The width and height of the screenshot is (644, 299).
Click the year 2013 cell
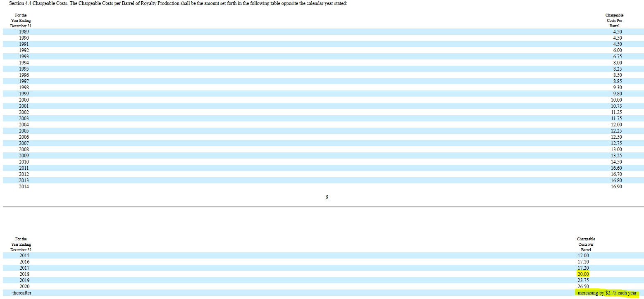coord(24,180)
